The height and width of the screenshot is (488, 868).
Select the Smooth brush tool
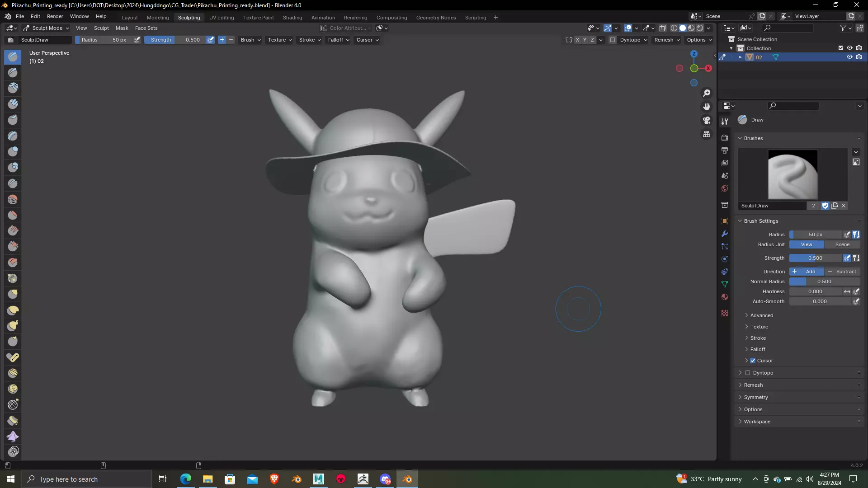tap(13, 199)
